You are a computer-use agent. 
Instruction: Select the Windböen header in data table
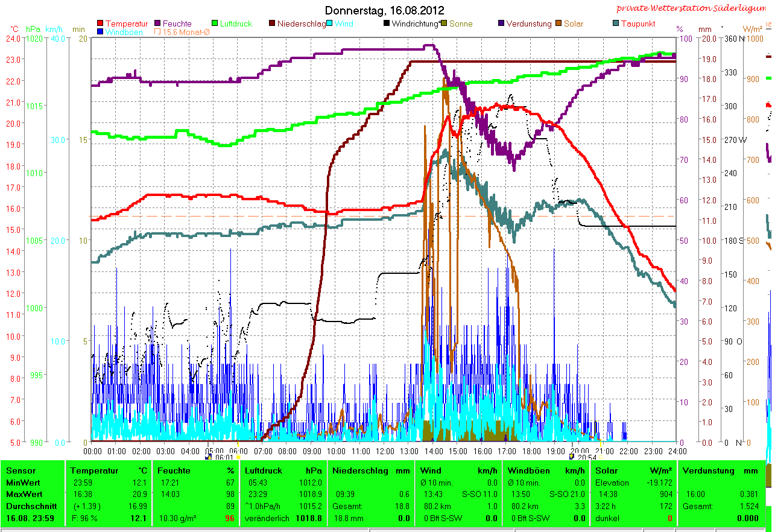pyautogui.click(x=528, y=470)
